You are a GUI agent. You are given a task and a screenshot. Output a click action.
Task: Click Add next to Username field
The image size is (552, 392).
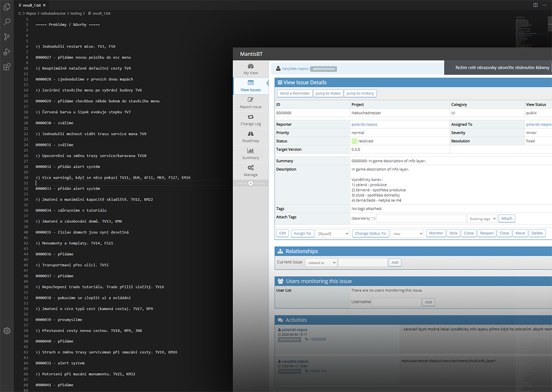click(x=428, y=302)
